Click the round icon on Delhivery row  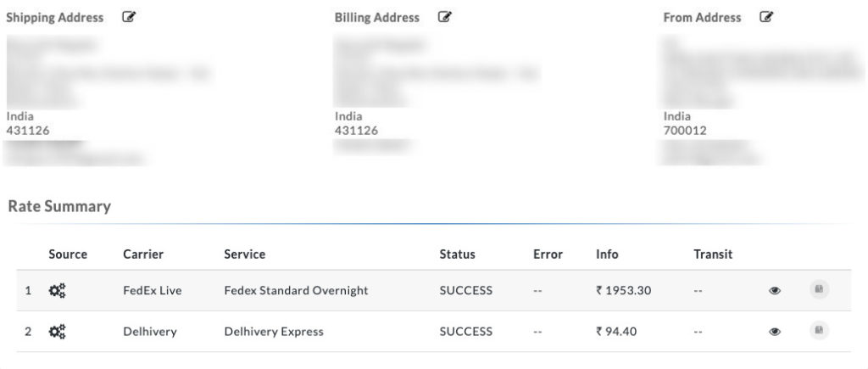[820, 331]
